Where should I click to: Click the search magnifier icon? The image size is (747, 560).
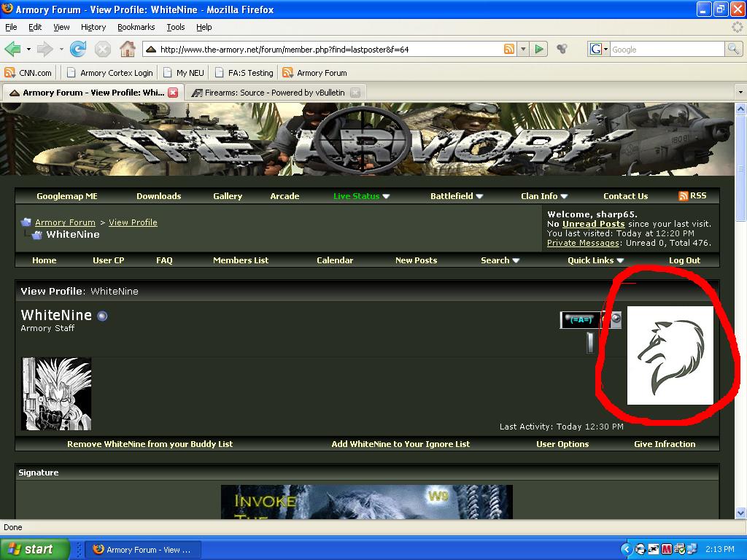click(x=733, y=49)
